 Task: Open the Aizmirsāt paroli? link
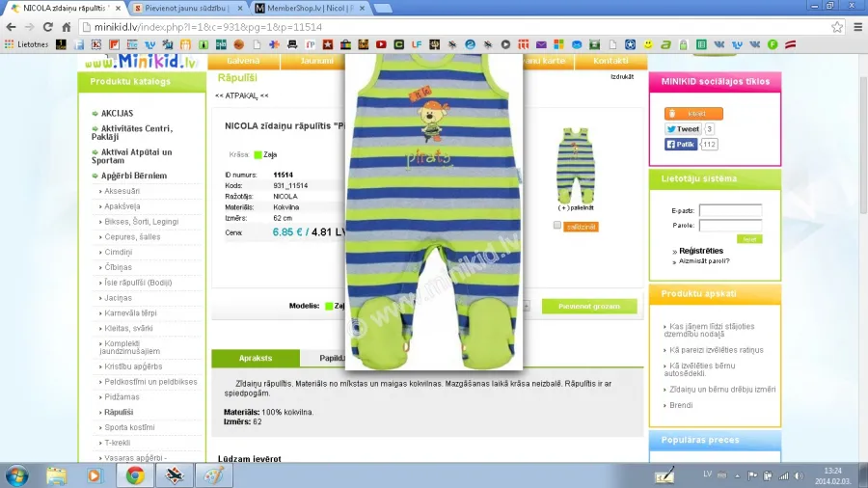pos(704,260)
